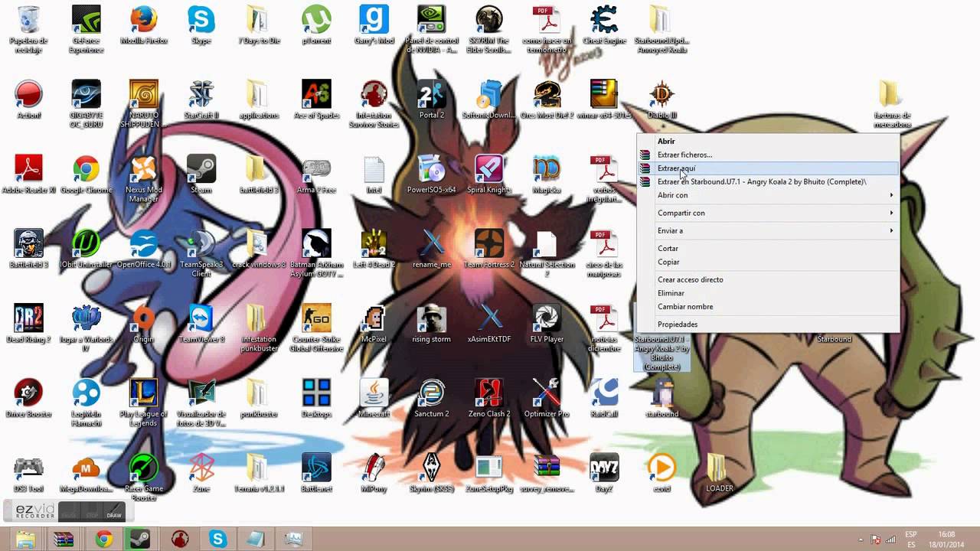Image resolution: width=980 pixels, height=551 pixels.
Task: Select the Origin desktop icon
Action: click(143, 324)
